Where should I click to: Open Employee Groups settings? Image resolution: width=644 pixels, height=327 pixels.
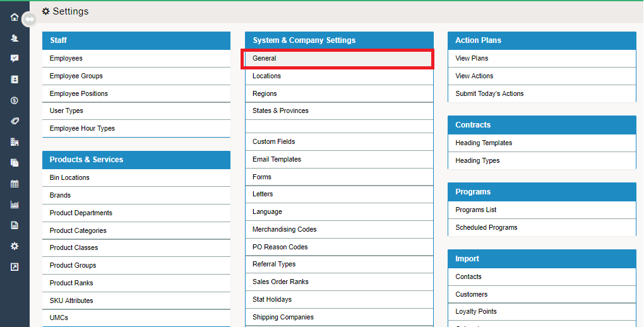136,76
